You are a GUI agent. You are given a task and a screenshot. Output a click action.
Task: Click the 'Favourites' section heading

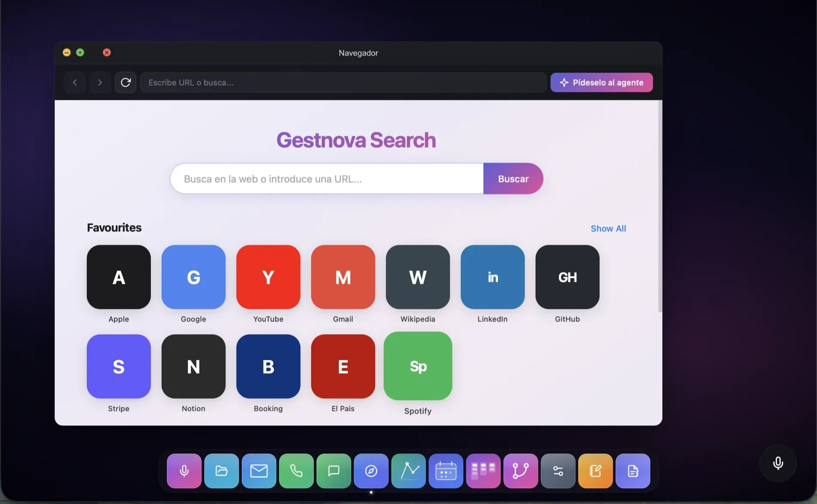click(114, 227)
